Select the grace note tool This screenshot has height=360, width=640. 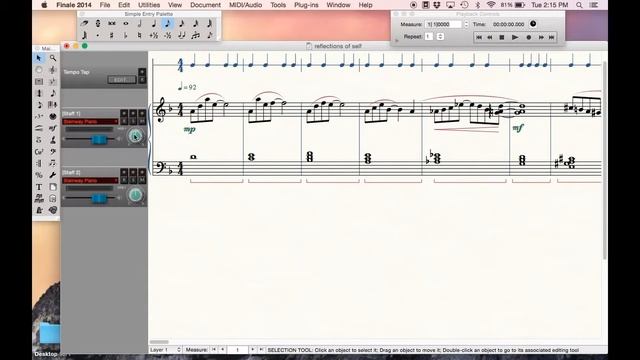coord(209,36)
